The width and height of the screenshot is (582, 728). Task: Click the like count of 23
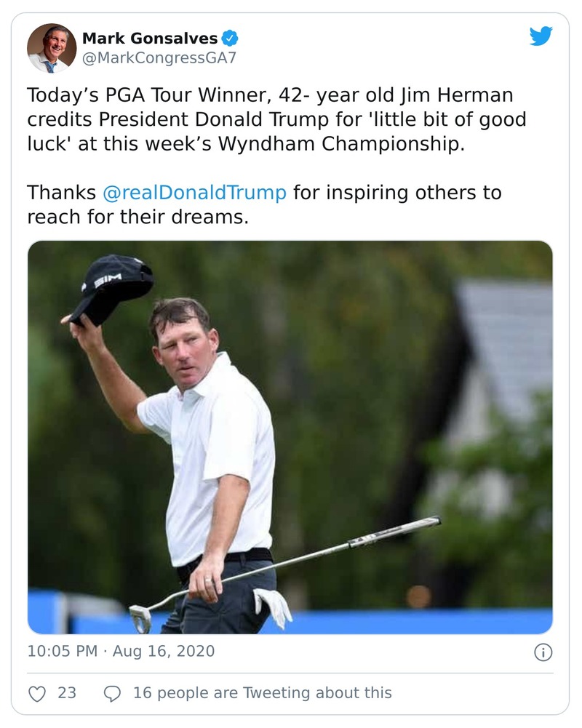point(67,693)
